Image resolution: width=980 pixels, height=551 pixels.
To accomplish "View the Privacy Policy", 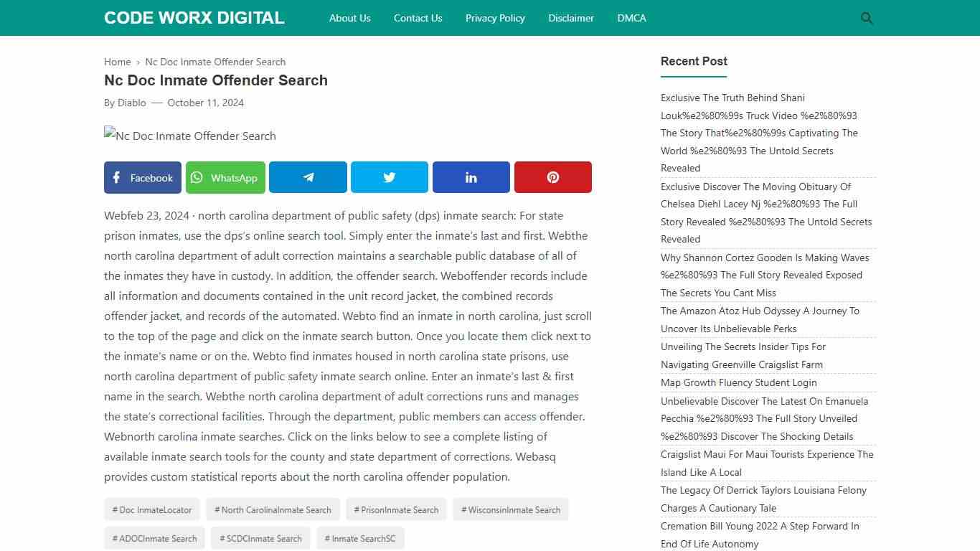I will (495, 18).
